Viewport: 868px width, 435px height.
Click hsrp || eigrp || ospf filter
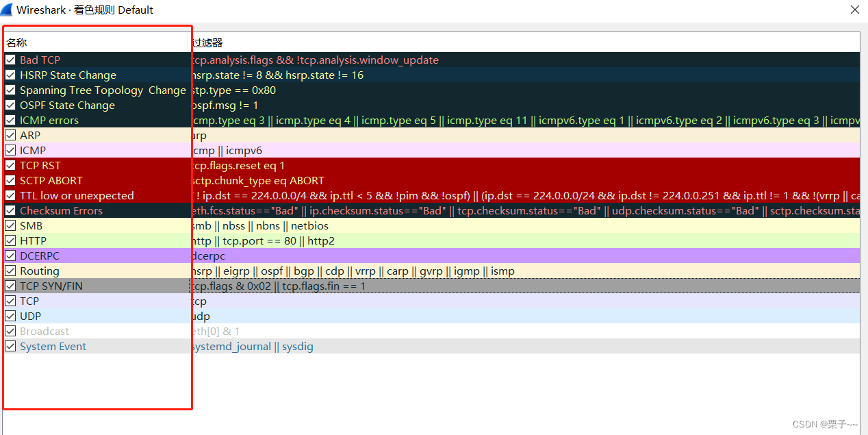coord(353,271)
